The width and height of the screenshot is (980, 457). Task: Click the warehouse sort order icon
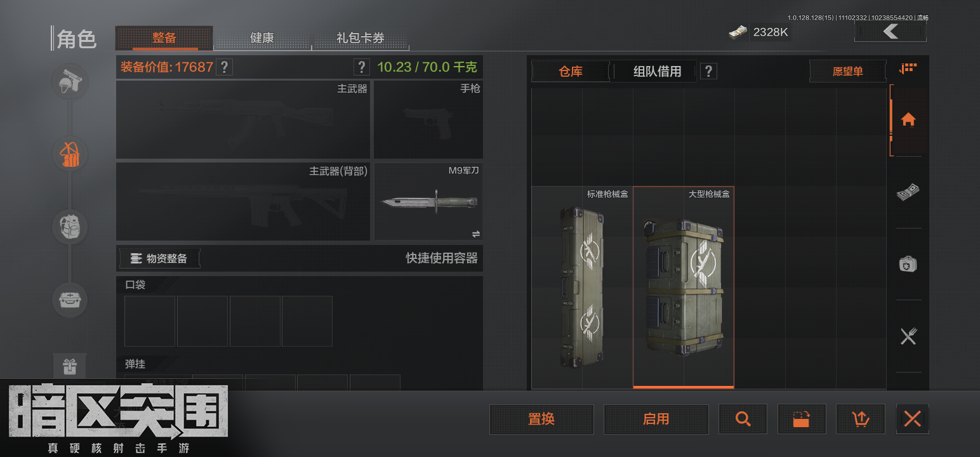point(908,69)
